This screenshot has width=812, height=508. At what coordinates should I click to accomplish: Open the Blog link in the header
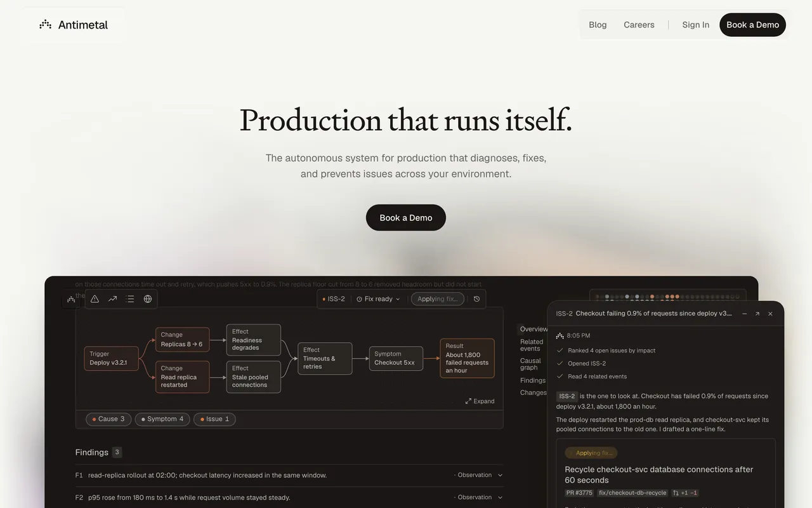(598, 25)
